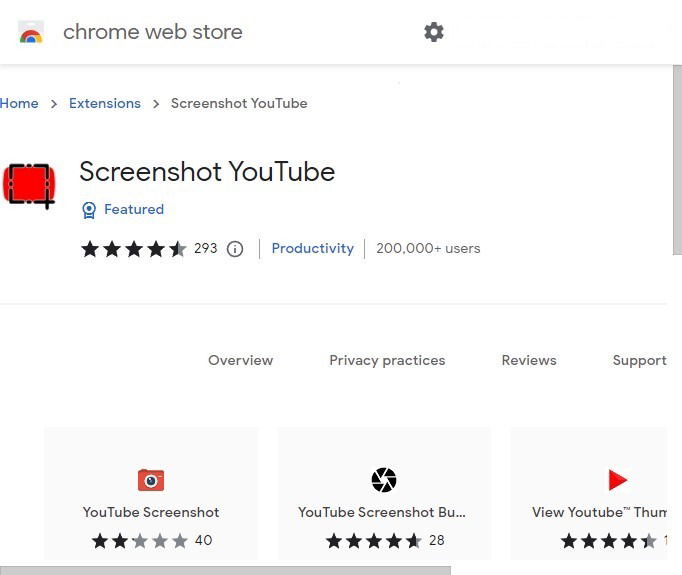Open the YouTube Screenshot Bu... card title
The width and height of the screenshot is (682, 575).
tap(381, 512)
